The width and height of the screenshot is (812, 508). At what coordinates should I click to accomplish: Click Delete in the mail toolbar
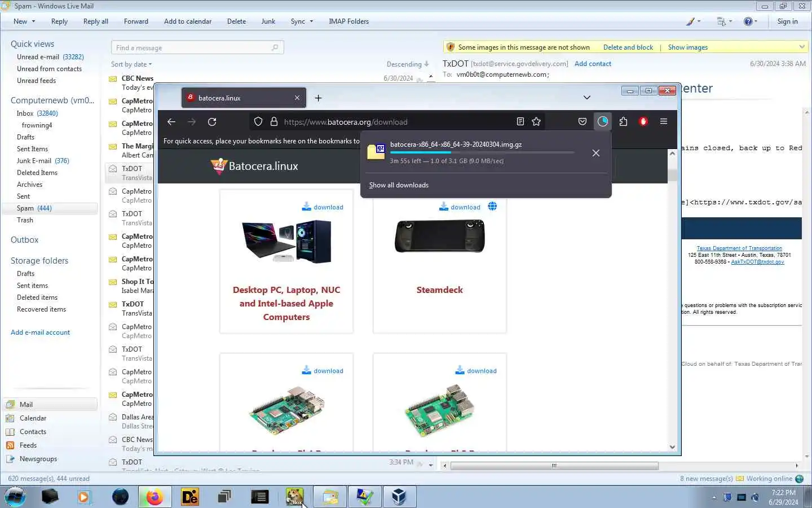tap(236, 21)
